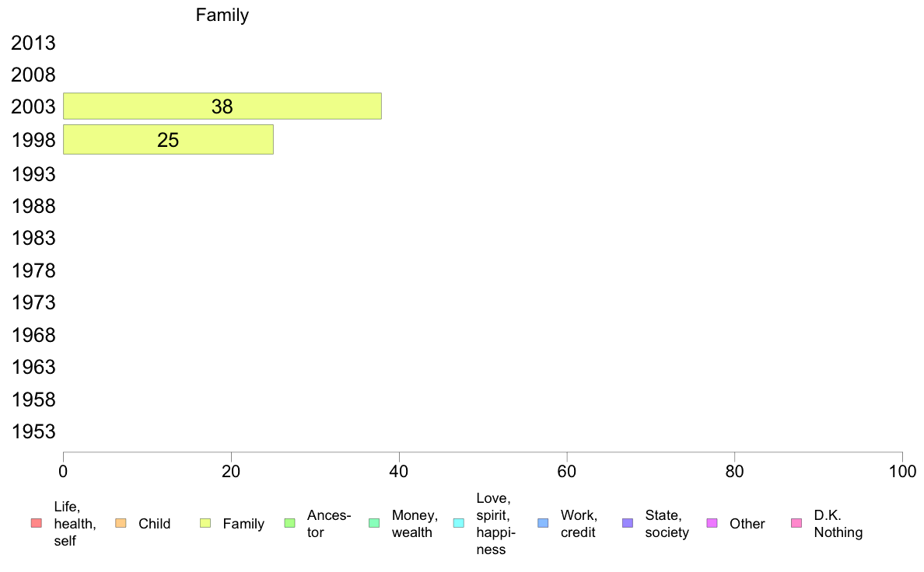This screenshot has width=924, height=572.
Task: Click the 60 tick on the x-axis
Action: pyautogui.click(x=567, y=471)
